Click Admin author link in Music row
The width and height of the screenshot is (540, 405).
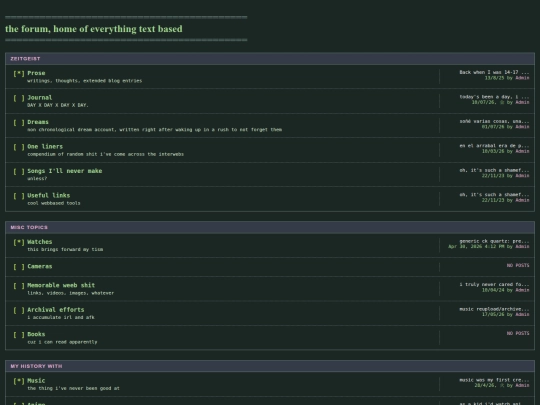point(522,385)
